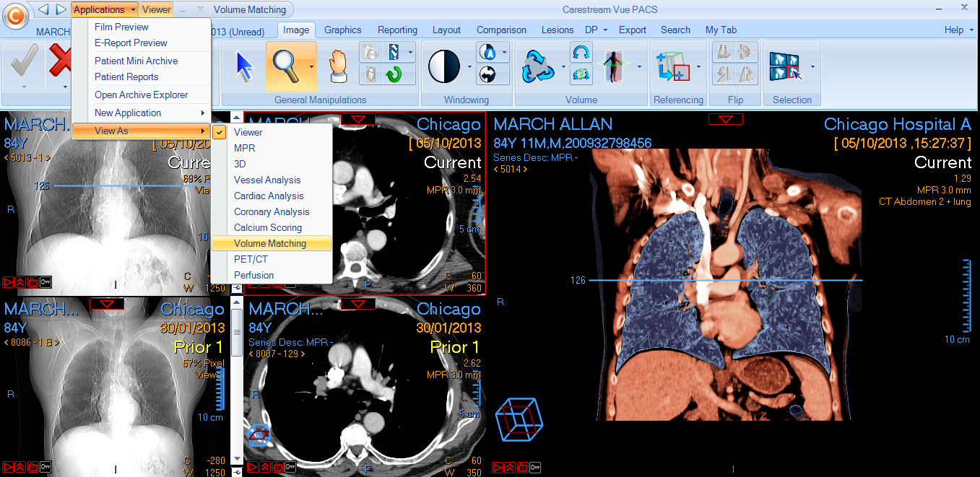Click the green rotate arrow icon
The height and width of the screenshot is (477, 980).
tap(394, 74)
